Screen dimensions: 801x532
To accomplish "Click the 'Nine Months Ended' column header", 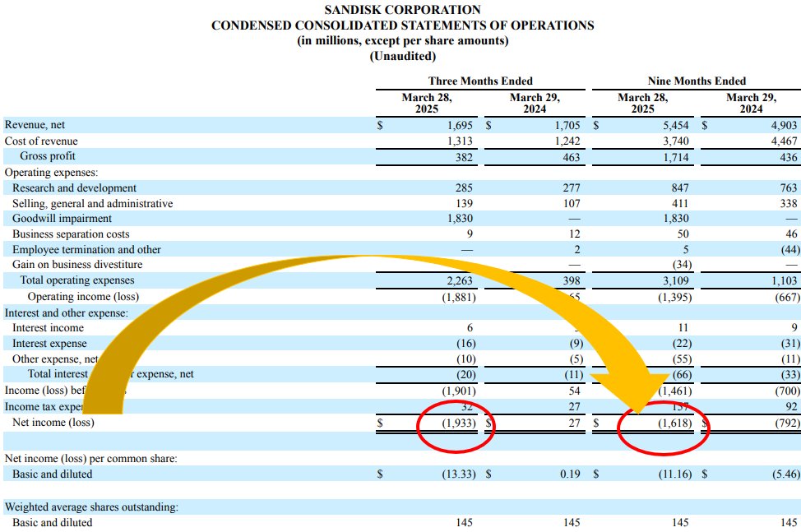I will [x=697, y=81].
